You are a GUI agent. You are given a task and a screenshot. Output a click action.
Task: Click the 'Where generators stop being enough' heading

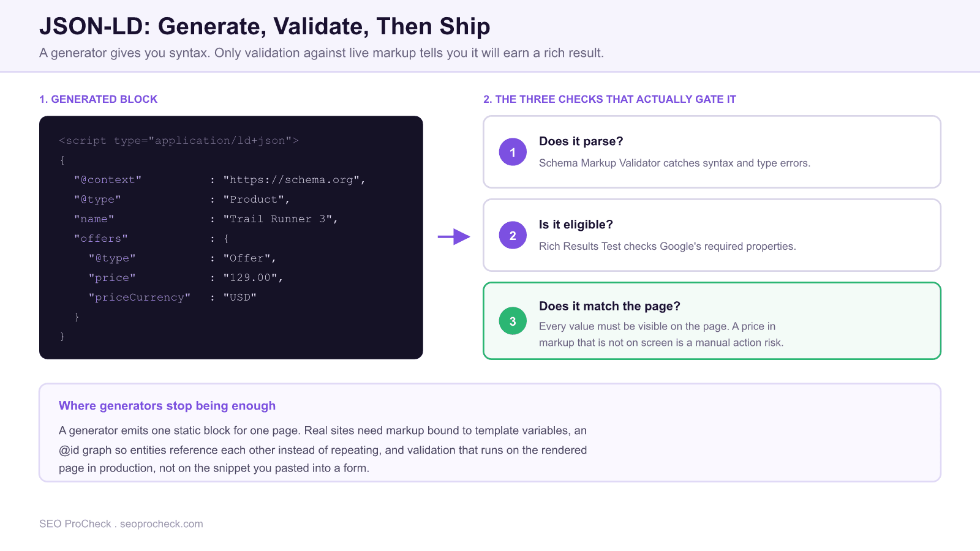coord(167,406)
